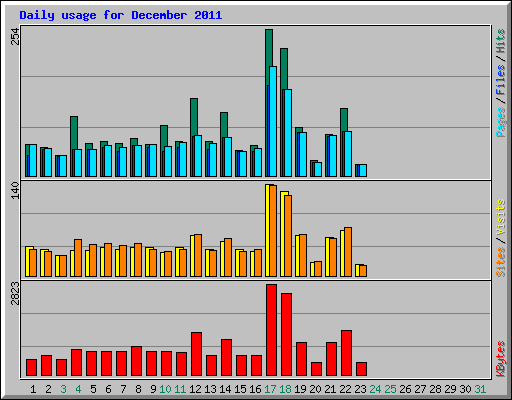Viewport: 512px width, 400px height.
Task: Select day 28 on the x-axis
Action: click(x=435, y=389)
